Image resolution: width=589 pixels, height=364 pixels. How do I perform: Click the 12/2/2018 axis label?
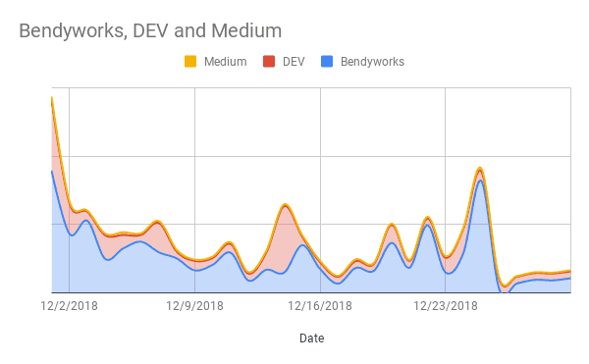pyautogui.click(x=69, y=306)
